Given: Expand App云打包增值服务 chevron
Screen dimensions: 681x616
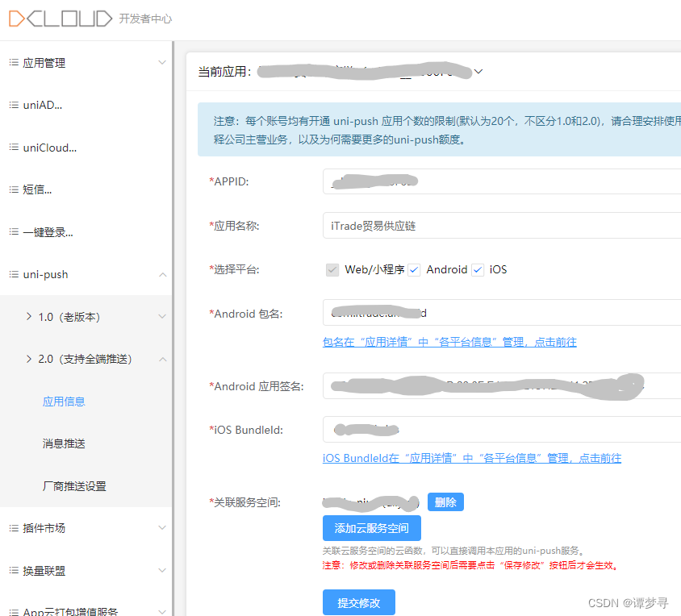Looking at the screenshot, I should 162,612.
